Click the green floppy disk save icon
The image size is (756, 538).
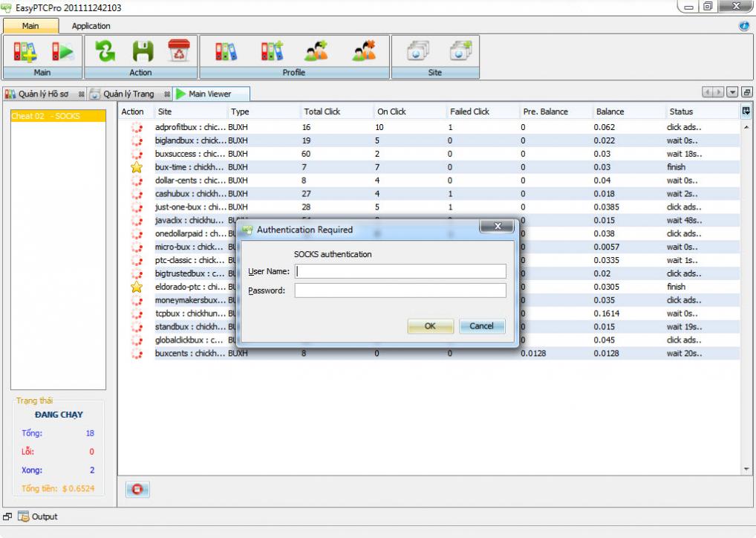143,51
